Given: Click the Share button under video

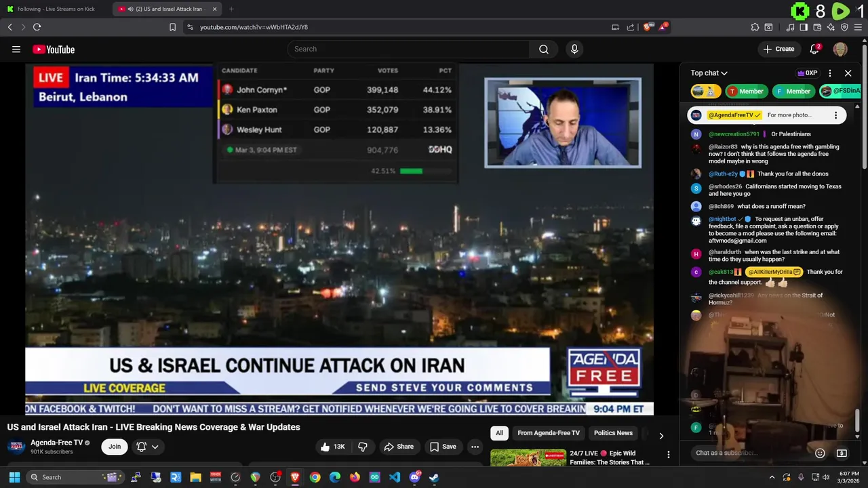Looking at the screenshot, I should click(398, 447).
